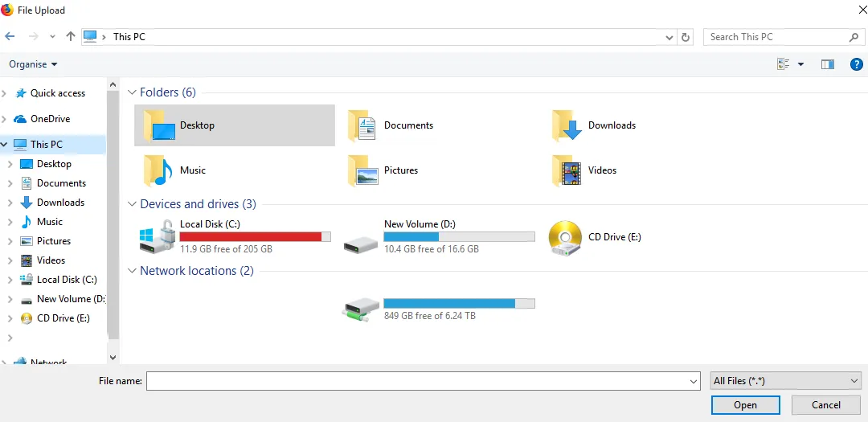Screen dimensions: 868x422
Task: Expand Local Disk (C:) tree node
Action: click(x=10, y=280)
